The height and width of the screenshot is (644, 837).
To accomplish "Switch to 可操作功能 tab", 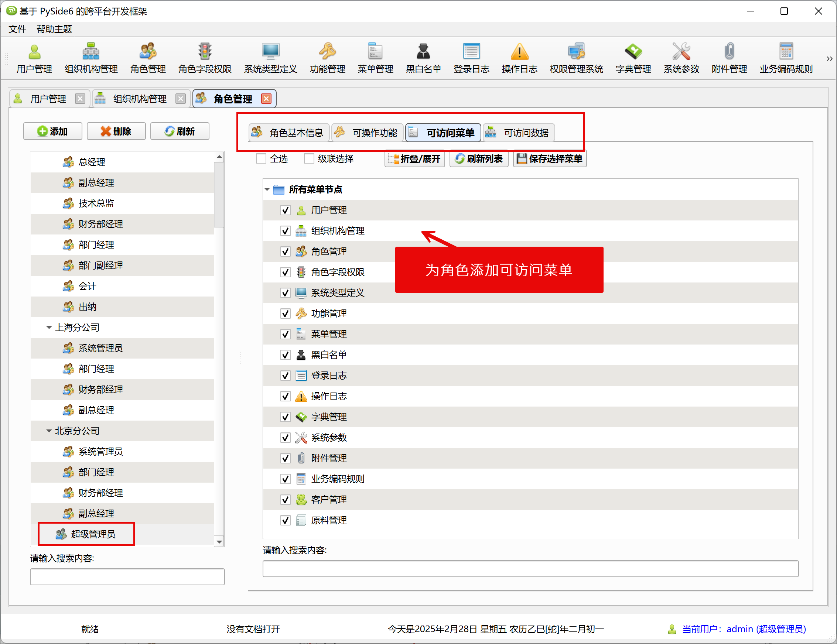I will 367,133.
